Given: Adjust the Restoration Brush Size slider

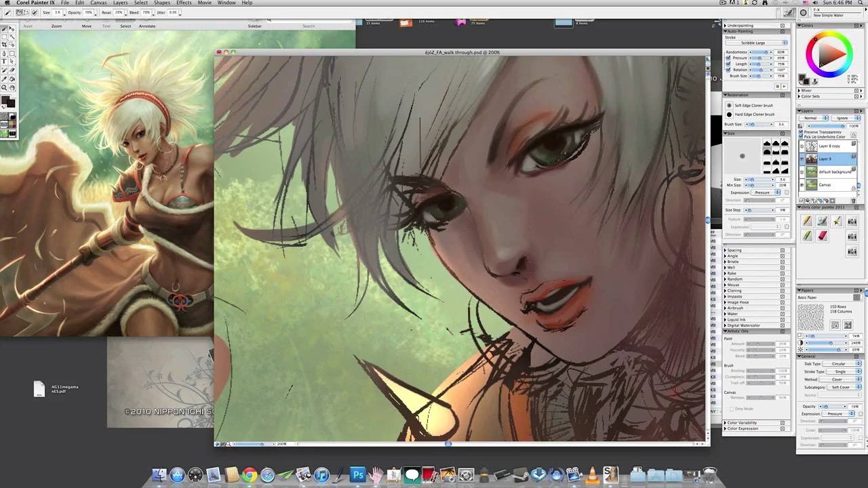Looking at the screenshot, I should [x=759, y=124].
